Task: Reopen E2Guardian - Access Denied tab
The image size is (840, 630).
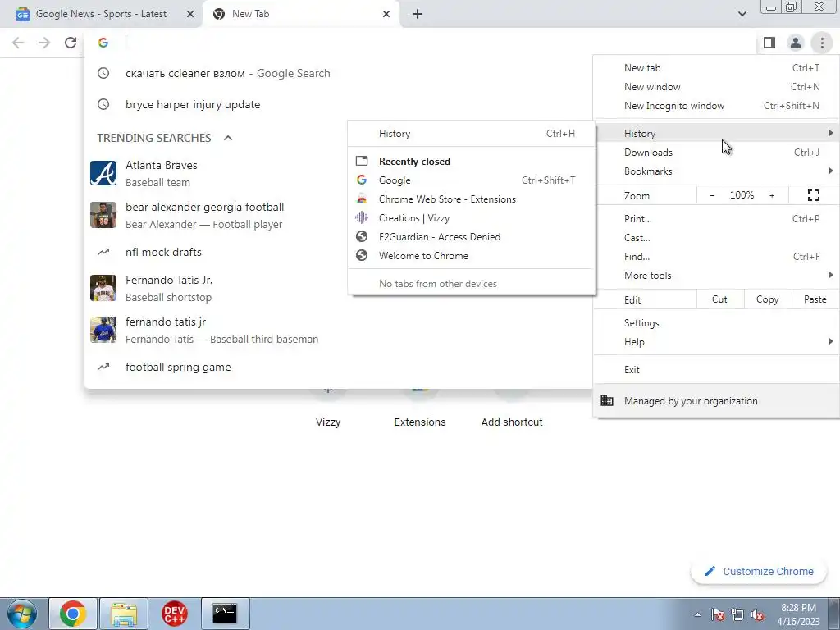Action: [x=472, y=237]
